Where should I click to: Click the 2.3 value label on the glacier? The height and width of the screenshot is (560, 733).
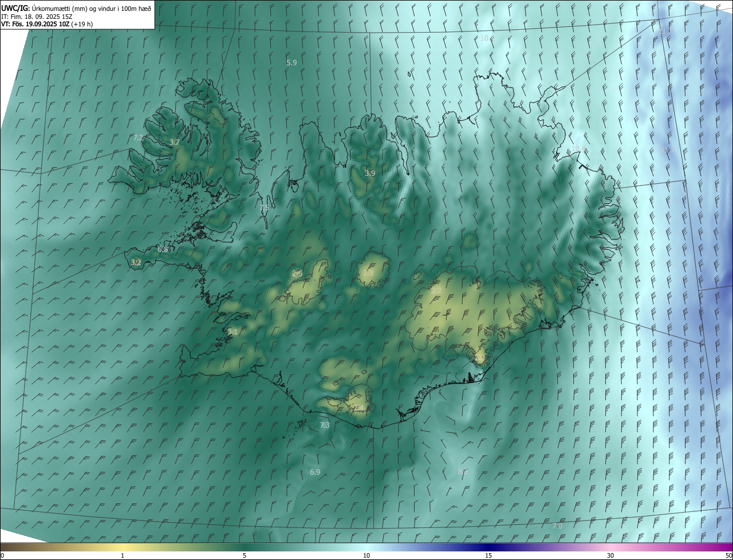click(x=368, y=273)
